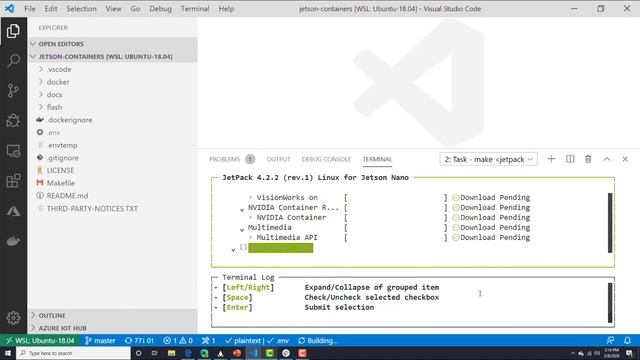This screenshot has width=640, height=360.
Task: Click the master branch in status bar
Action: (x=100, y=340)
